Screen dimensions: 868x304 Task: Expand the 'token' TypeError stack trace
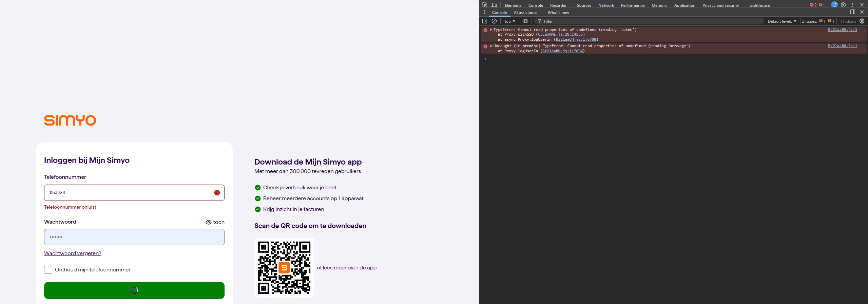491,30
